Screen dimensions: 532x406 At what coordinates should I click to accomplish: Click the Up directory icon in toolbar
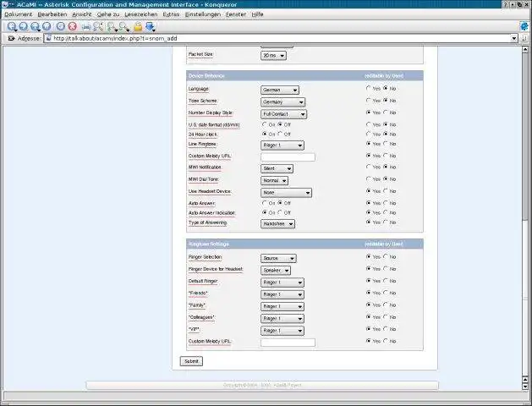(x=35, y=26)
